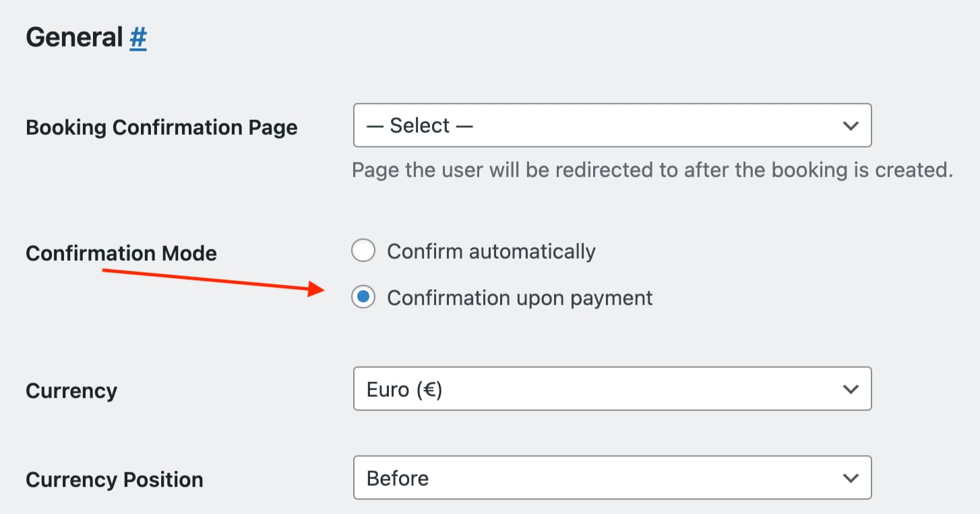Click the "Before" value in Currency Position

click(x=398, y=478)
